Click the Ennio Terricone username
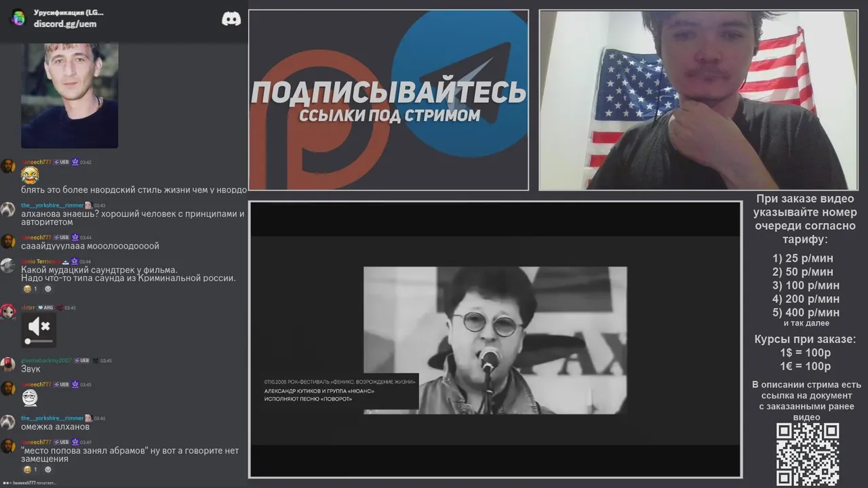Image resolution: width=868 pixels, height=488 pixels. point(40,261)
